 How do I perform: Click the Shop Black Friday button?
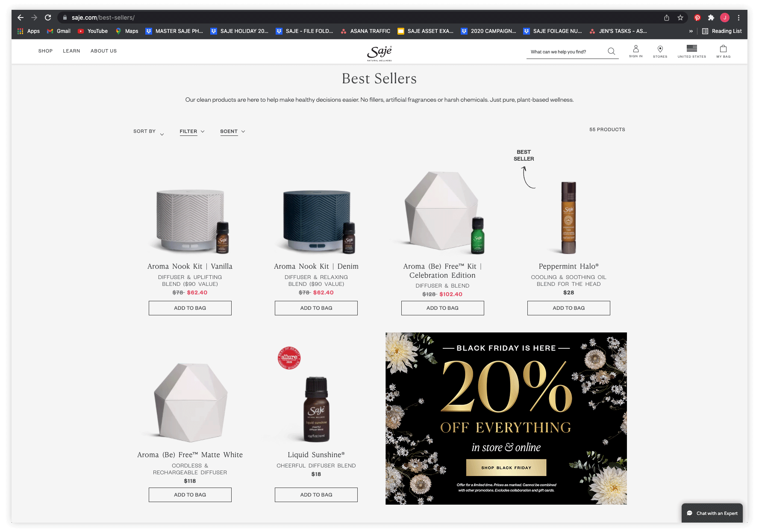(x=506, y=467)
